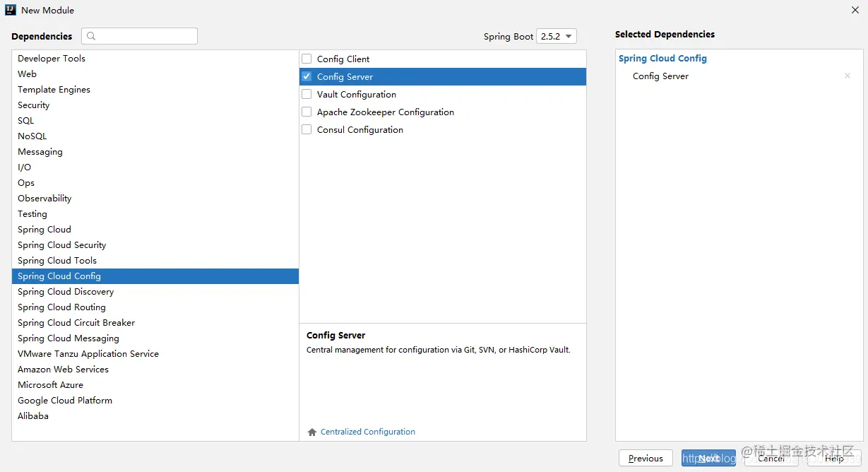Select the Spring Cloud category
This screenshot has width=868, height=472.
pos(155,230)
